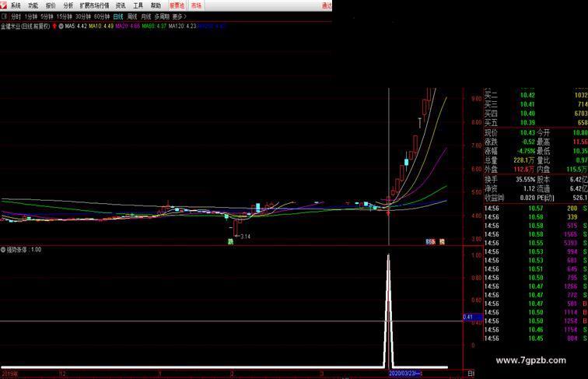The image size is (588, 379).
Task: Select the 月线 monthly period
Action: tap(146, 16)
